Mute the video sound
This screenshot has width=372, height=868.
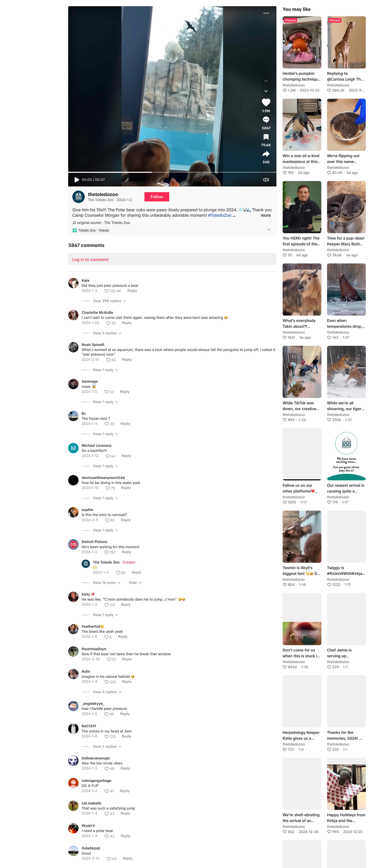266,180
